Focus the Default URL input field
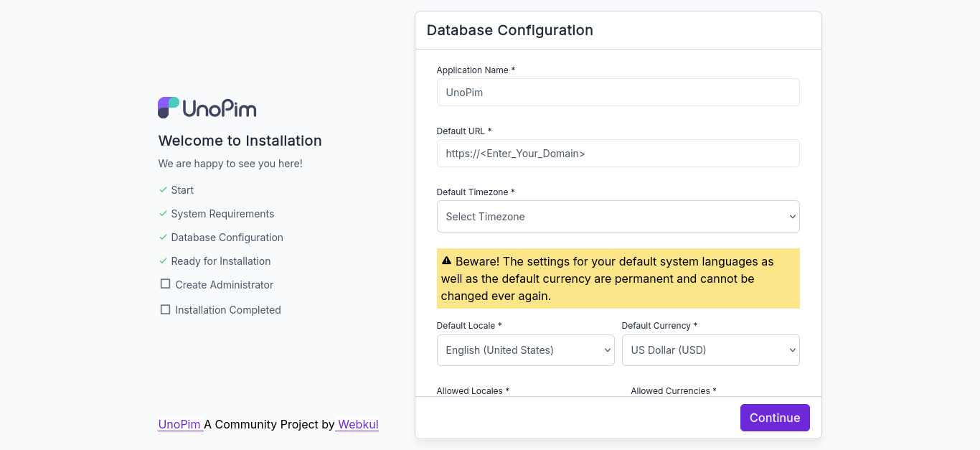This screenshot has height=450, width=980. [618, 154]
